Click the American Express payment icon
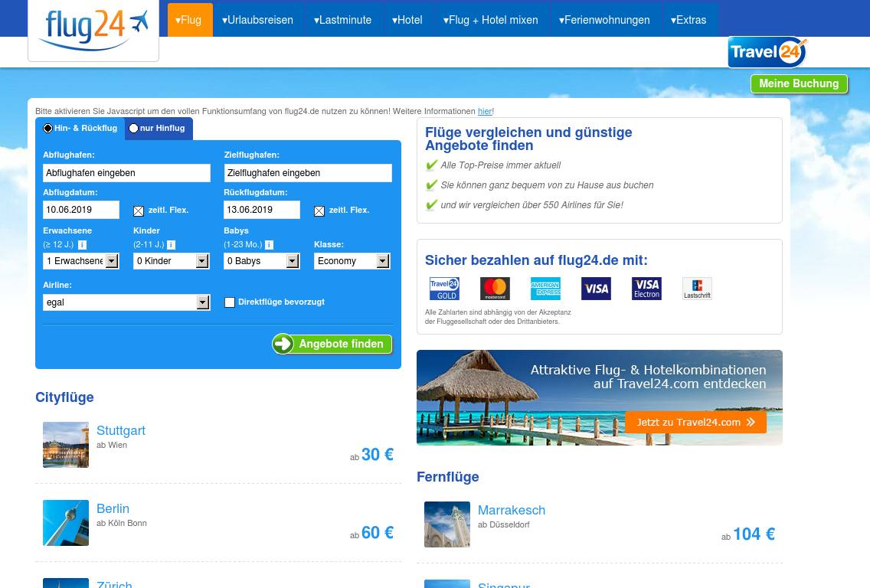Viewport: 870px width, 588px height. [x=545, y=289]
